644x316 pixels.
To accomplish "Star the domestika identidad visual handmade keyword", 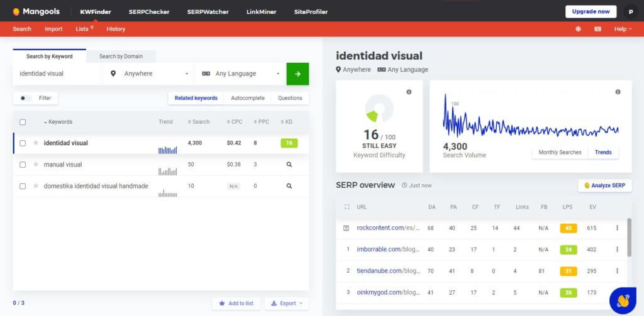I will pos(36,186).
